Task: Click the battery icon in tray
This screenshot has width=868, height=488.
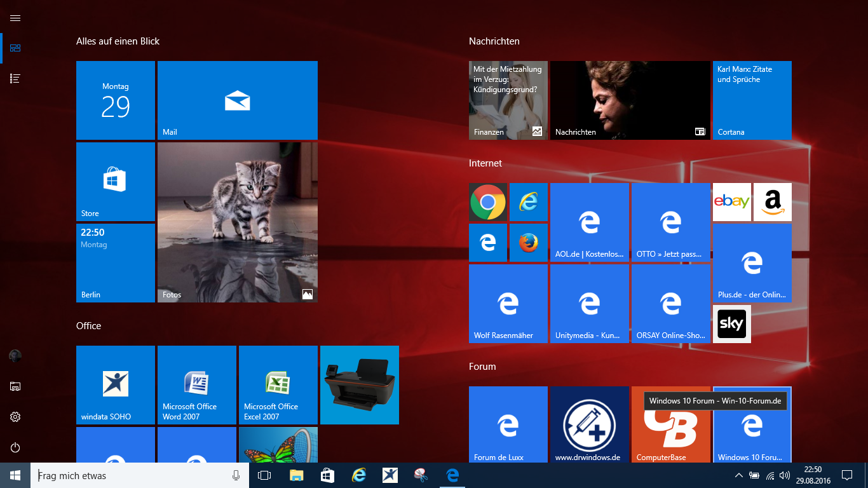Action: (x=754, y=475)
